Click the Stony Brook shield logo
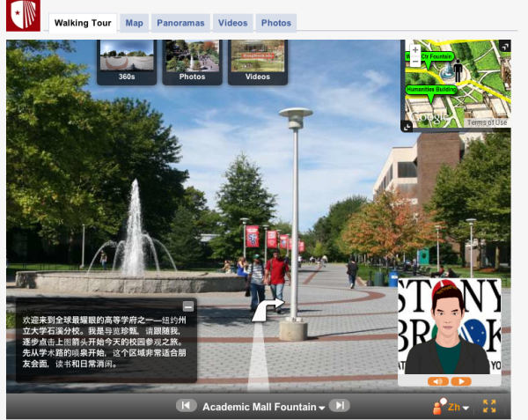Screen dimensions: 528x420 (x=23, y=16)
